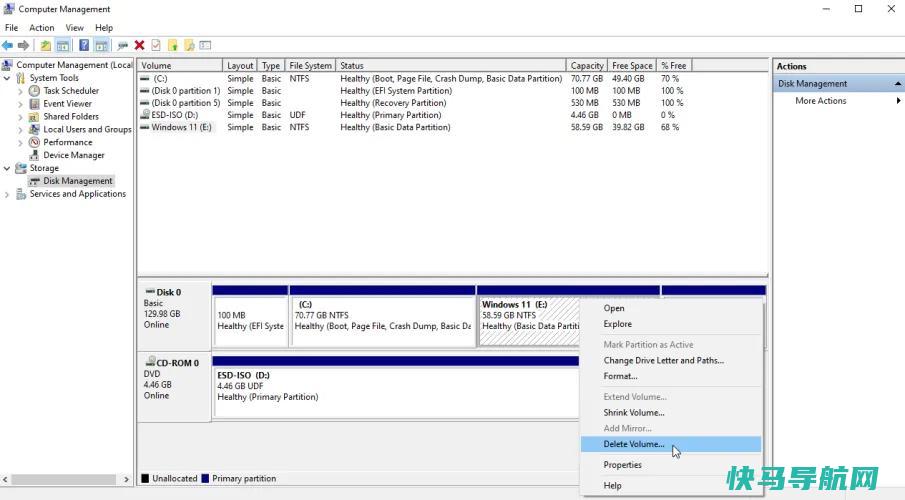Choose Properties from the context menu
The height and width of the screenshot is (500, 905).
671,465
